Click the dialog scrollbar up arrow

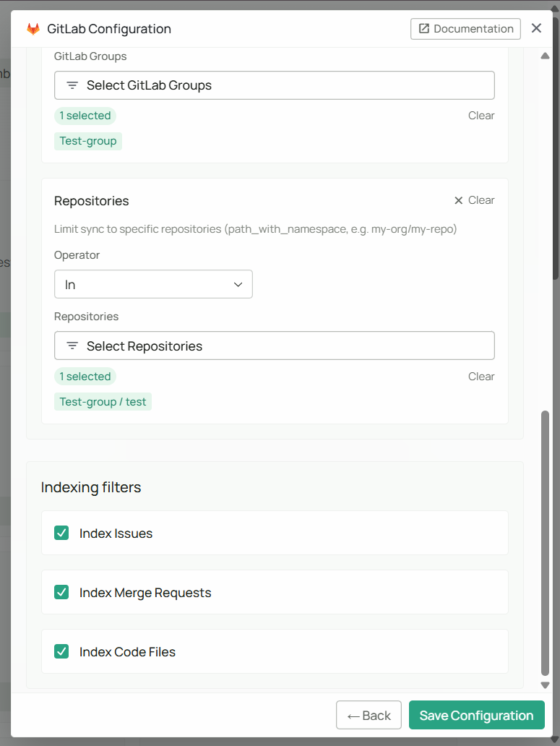coord(546,56)
